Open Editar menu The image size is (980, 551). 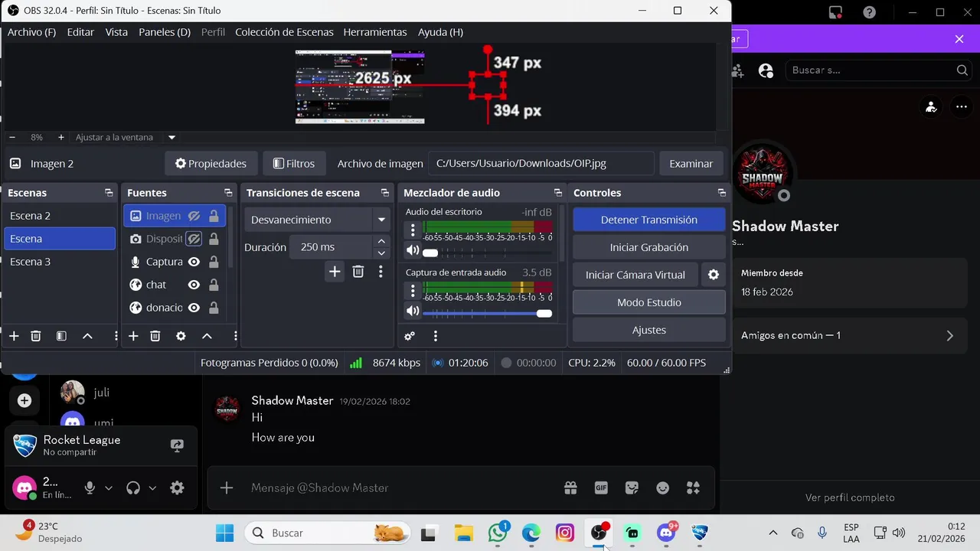click(80, 32)
